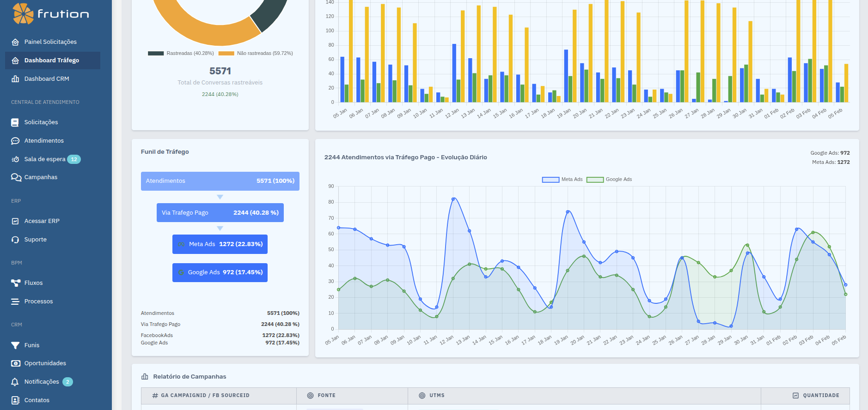
Task: Click the Atendimentos 5571 funnel bar
Action: (220, 181)
